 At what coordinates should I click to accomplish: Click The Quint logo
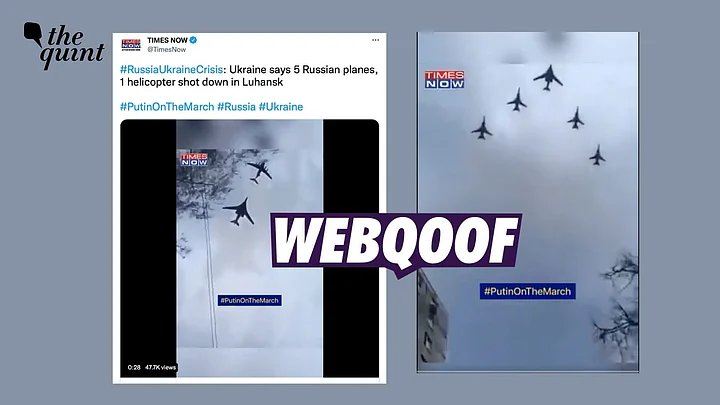64,45
